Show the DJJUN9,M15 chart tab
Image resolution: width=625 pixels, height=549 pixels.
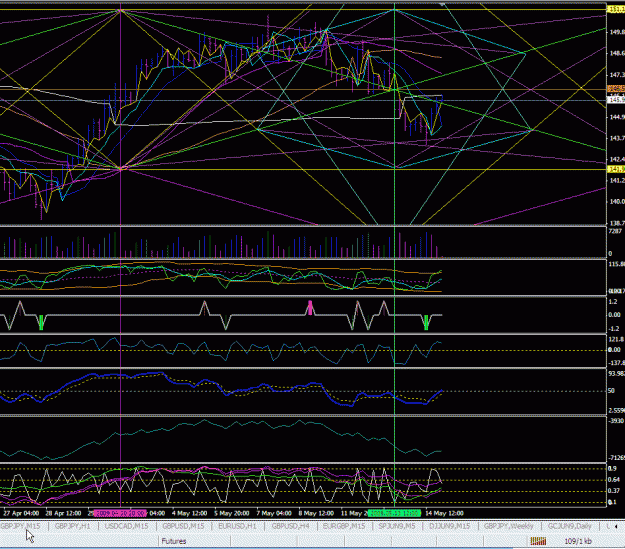(x=449, y=526)
